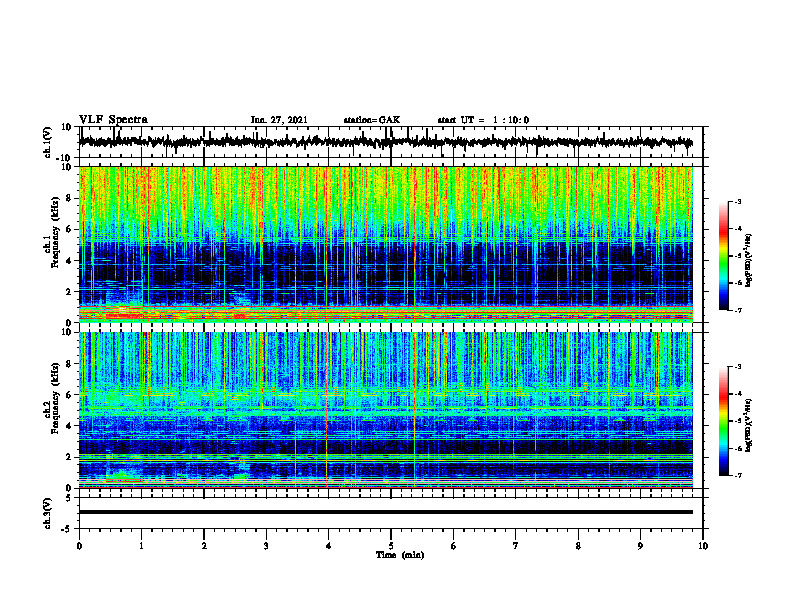792x612 pixels.
Task: Click the "4" kHz tick of ch.2 spectrogram
Action: pyautogui.click(x=70, y=426)
